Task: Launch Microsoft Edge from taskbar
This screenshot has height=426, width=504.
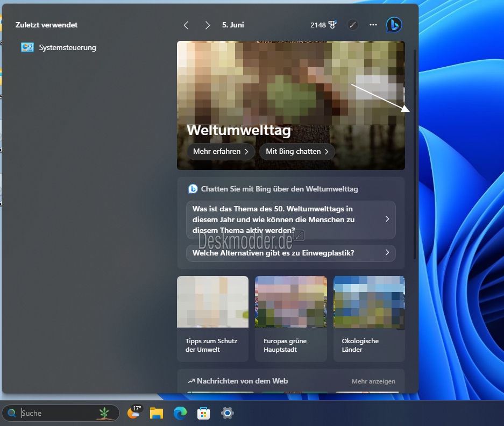Action: pos(180,413)
